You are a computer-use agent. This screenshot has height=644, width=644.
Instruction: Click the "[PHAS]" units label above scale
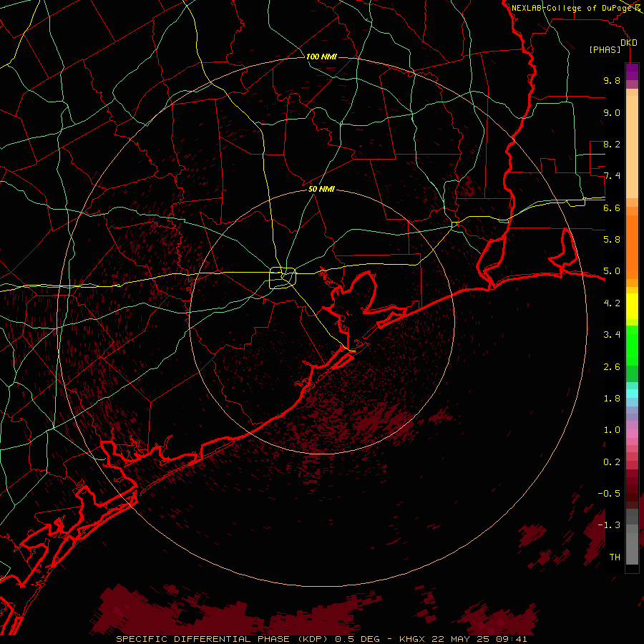click(605, 49)
